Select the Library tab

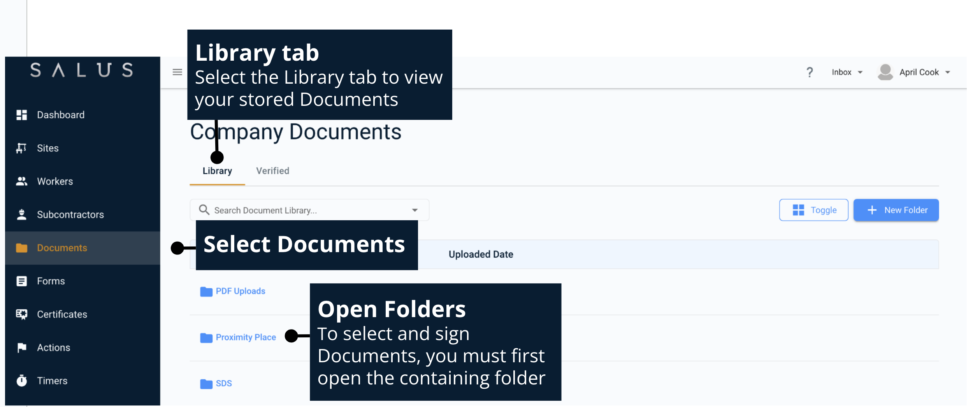(217, 171)
